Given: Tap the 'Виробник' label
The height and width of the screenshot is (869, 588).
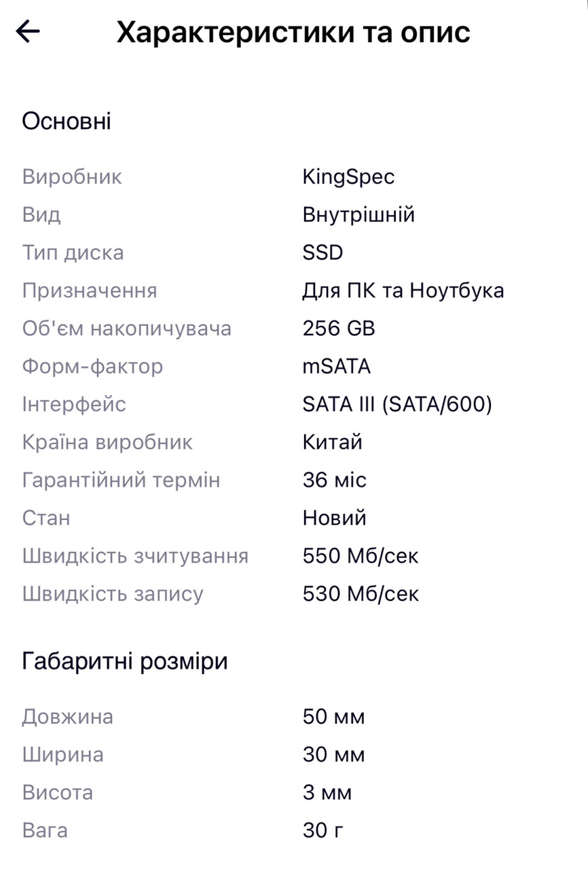Looking at the screenshot, I should (x=72, y=177).
